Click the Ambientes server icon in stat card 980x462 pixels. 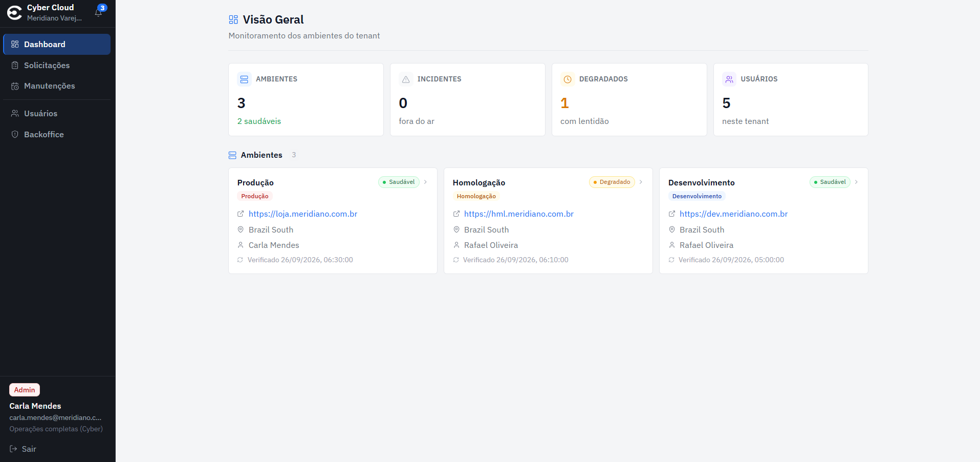click(244, 79)
